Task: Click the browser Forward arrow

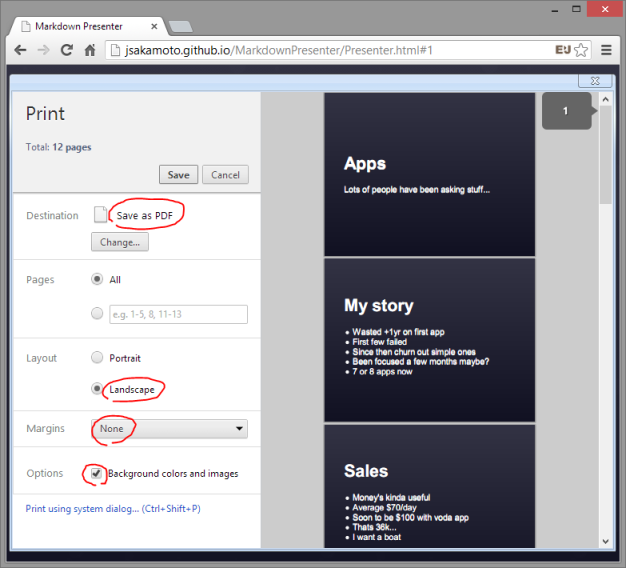Action: (43, 49)
